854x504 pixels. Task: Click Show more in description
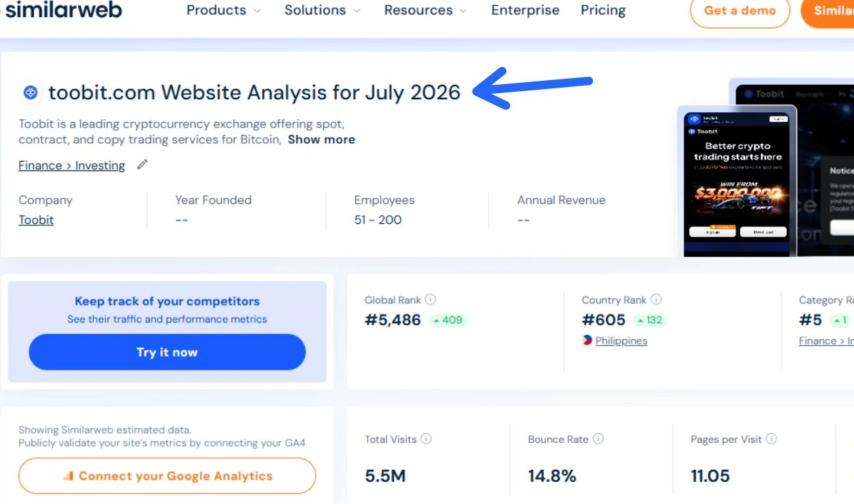(x=321, y=140)
